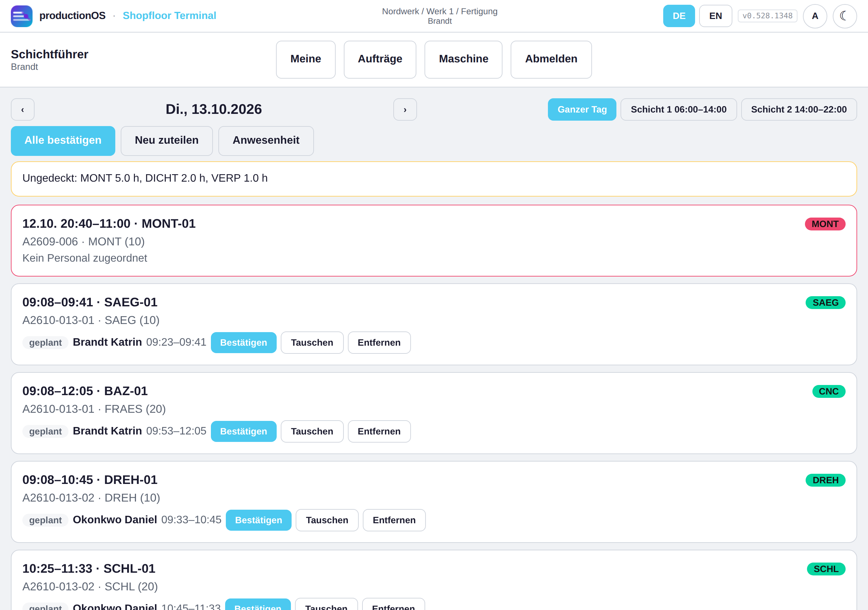
Task: Bestätigen Brandt Katrin on BAZ-01
Action: (243, 431)
